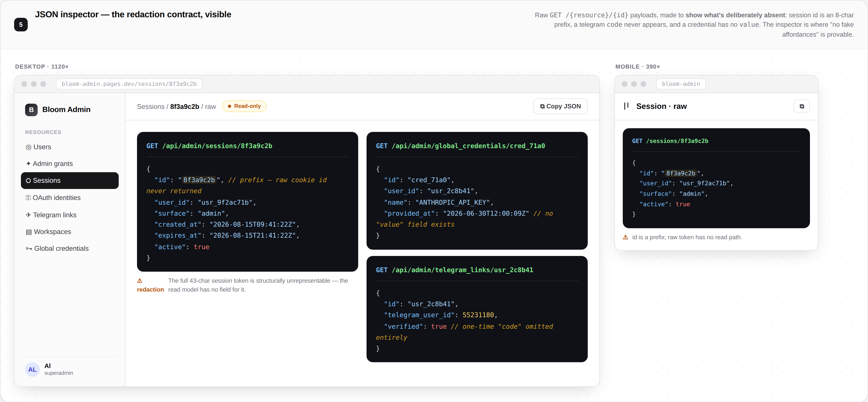Click the Admin grants star icon
The width and height of the screenshot is (868, 402).
(x=28, y=164)
